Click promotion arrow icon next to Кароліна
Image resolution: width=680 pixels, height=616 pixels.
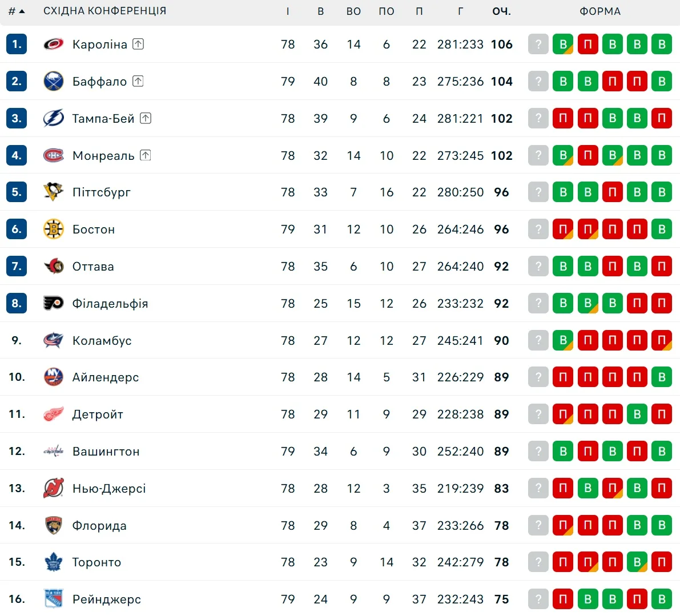coord(138,44)
